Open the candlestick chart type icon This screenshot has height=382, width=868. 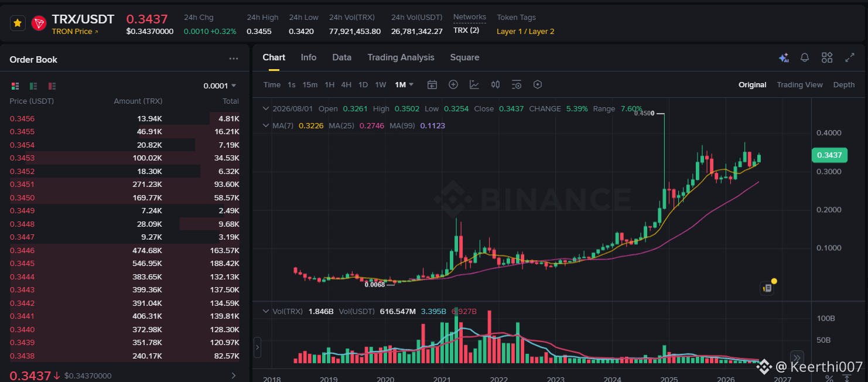point(495,85)
